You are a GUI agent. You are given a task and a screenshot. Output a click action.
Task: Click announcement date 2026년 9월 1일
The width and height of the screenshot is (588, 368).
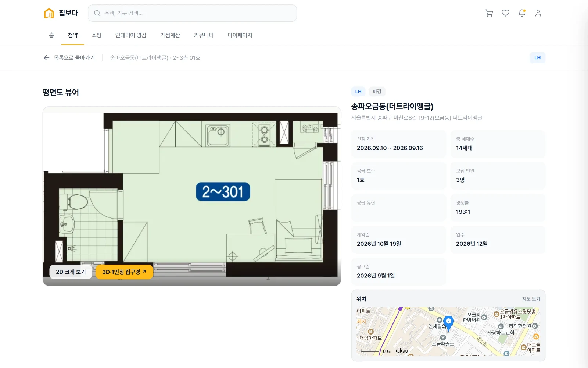coord(376,276)
